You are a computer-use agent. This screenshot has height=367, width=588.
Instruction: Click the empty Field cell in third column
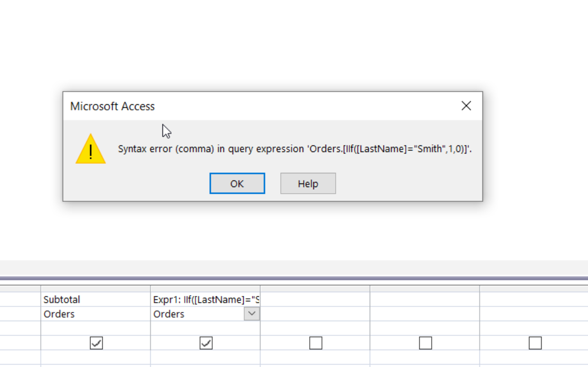point(315,299)
